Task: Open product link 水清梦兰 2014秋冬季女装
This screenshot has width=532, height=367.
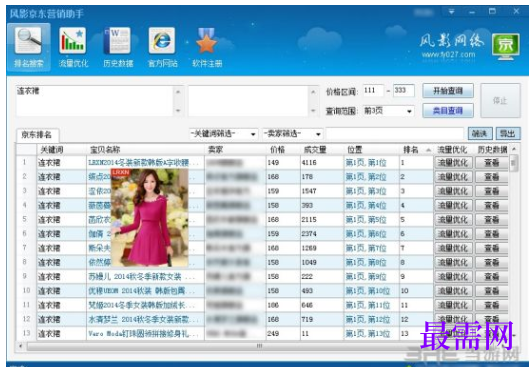Action: click(143, 320)
